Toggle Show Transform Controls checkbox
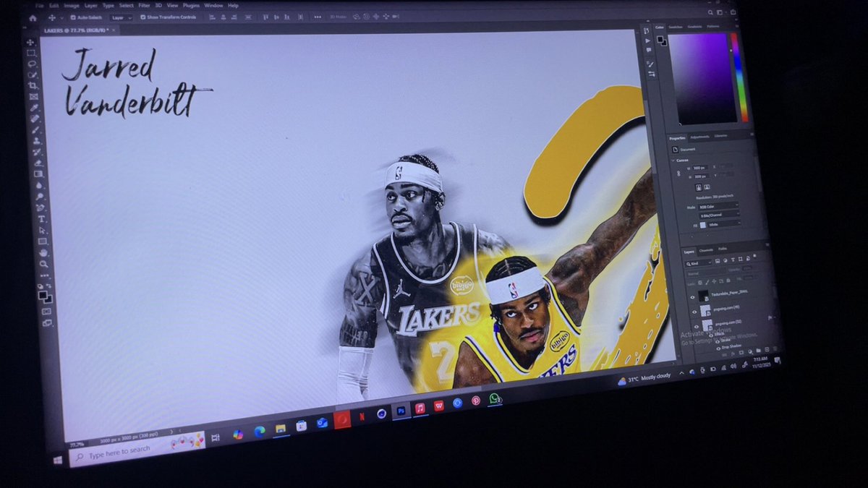Image resolution: width=868 pixels, height=488 pixels. 143,17
